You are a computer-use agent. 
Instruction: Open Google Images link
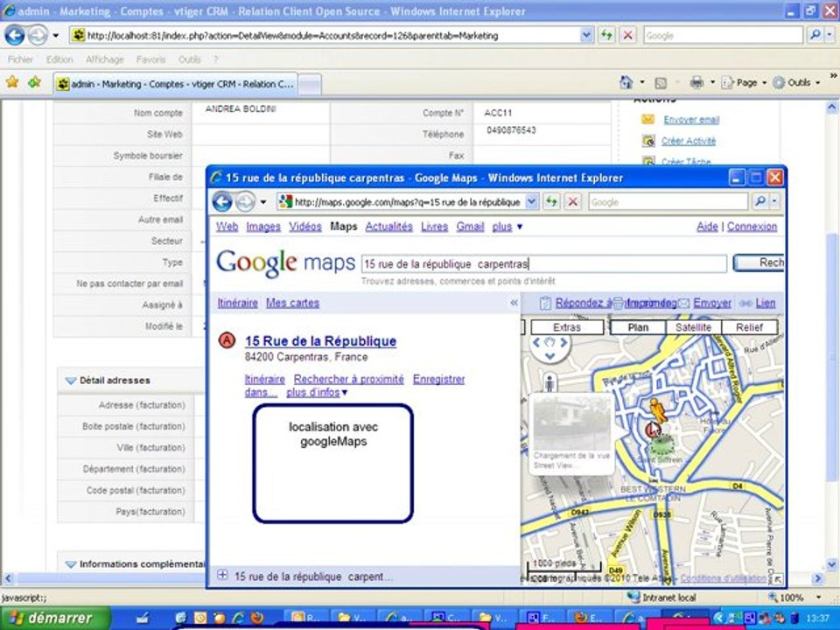(263, 227)
